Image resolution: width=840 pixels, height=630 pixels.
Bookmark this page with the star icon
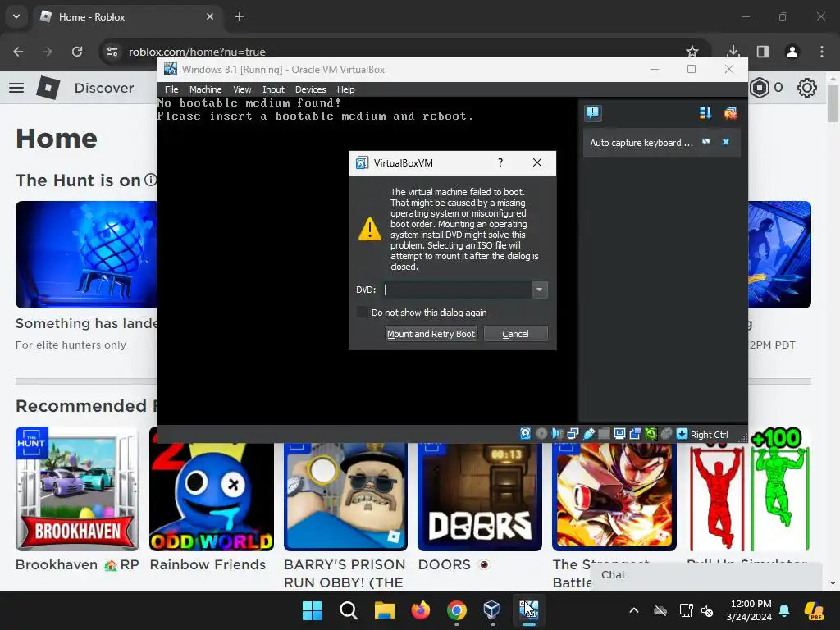click(x=692, y=52)
